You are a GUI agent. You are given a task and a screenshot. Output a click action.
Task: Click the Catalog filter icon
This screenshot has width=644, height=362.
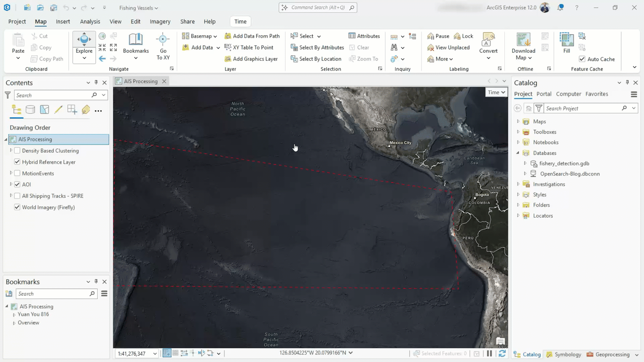click(539, 109)
